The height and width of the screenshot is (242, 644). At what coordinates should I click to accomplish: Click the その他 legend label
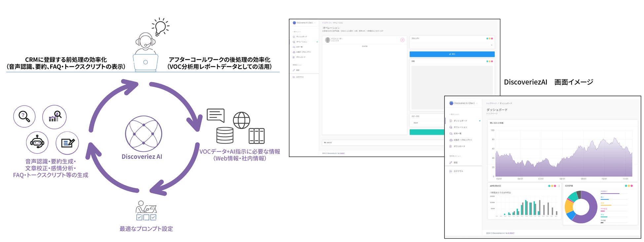tap(603, 220)
